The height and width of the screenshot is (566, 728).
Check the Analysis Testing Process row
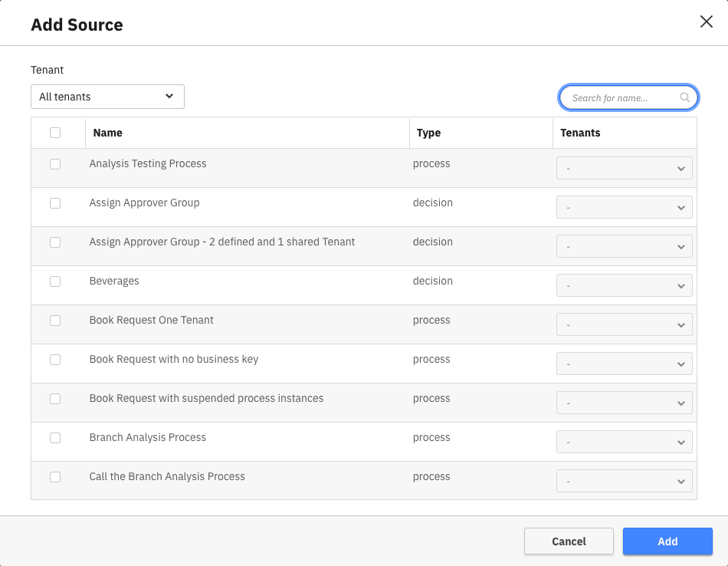[x=55, y=164]
